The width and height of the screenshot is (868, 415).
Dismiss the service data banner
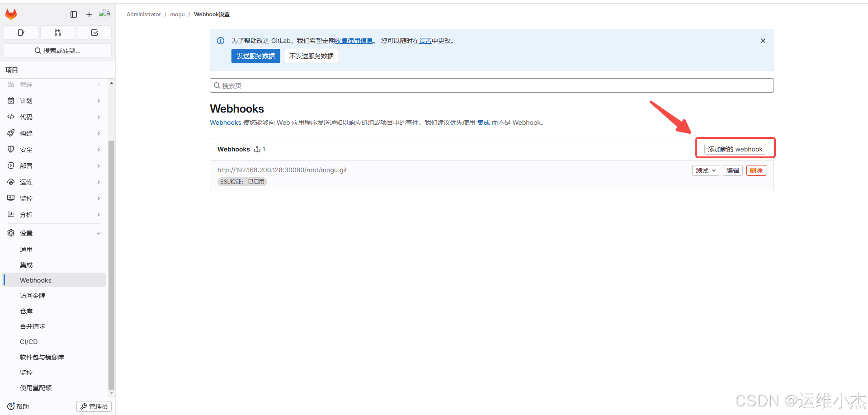tap(763, 41)
